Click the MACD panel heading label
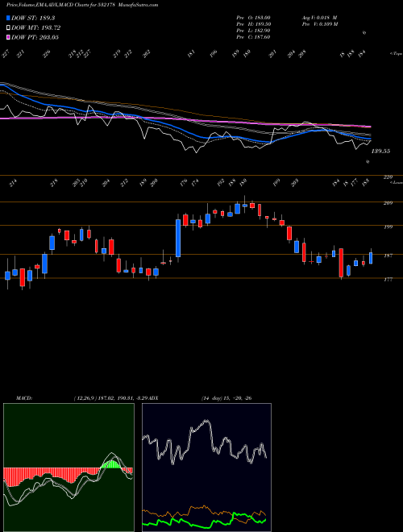 [x=24, y=398]
